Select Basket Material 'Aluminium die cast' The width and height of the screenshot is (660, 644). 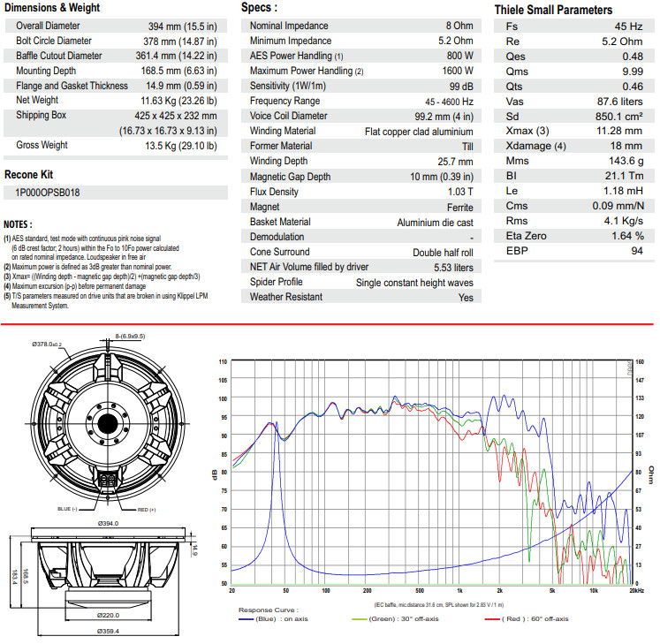(x=435, y=223)
